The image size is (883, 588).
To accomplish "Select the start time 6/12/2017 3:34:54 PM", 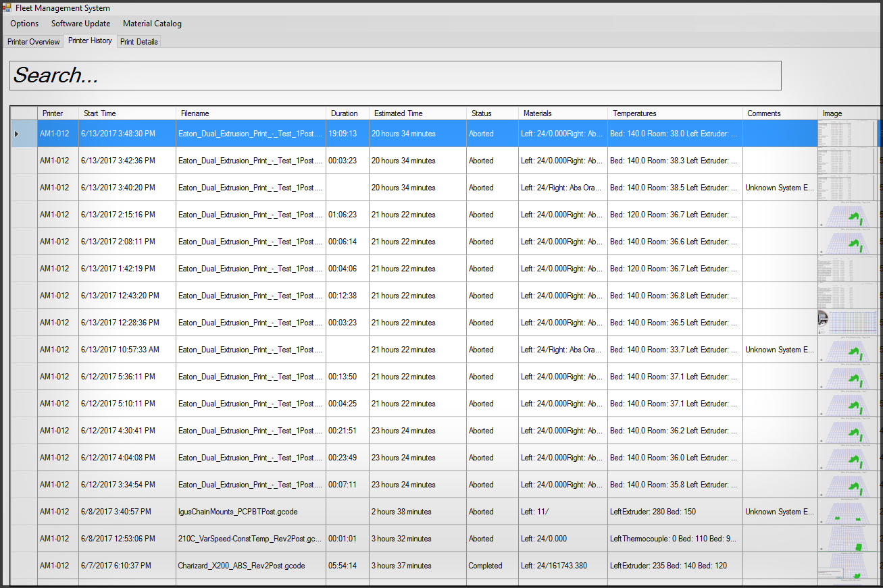I will [x=127, y=485].
